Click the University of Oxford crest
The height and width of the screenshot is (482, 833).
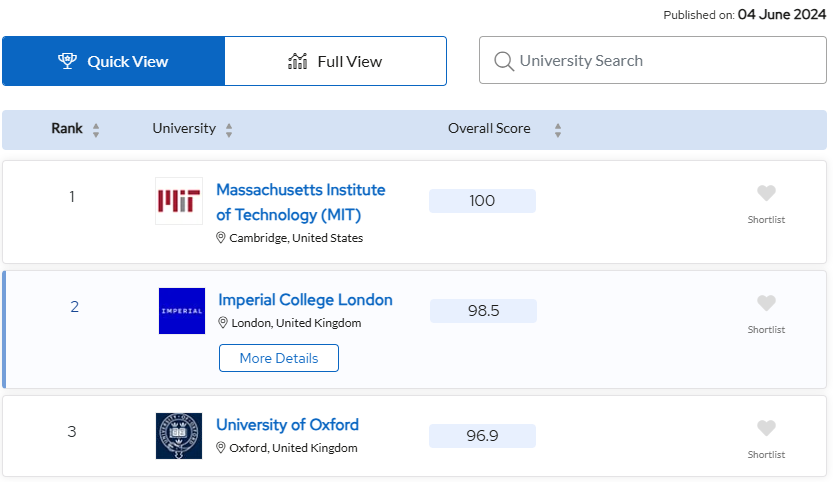point(179,436)
